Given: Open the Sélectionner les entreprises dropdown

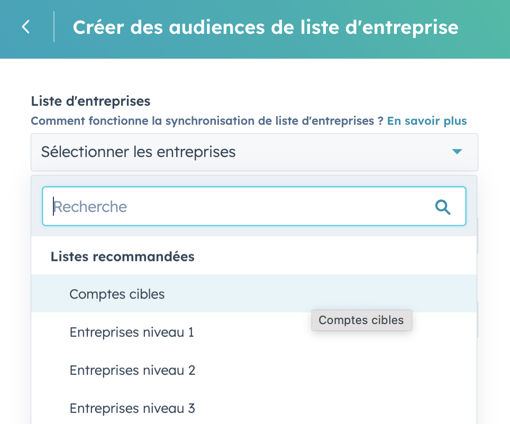Looking at the screenshot, I should pyautogui.click(x=254, y=152).
